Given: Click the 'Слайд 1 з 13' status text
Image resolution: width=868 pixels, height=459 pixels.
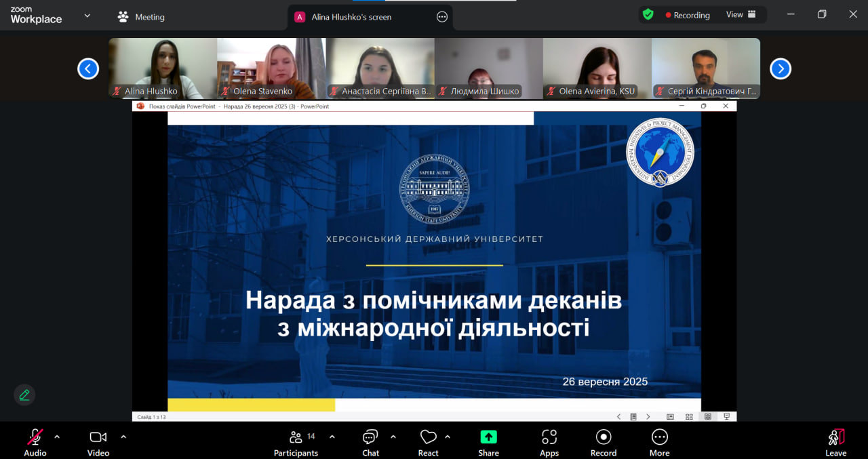Looking at the screenshot, I should click(x=151, y=417).
